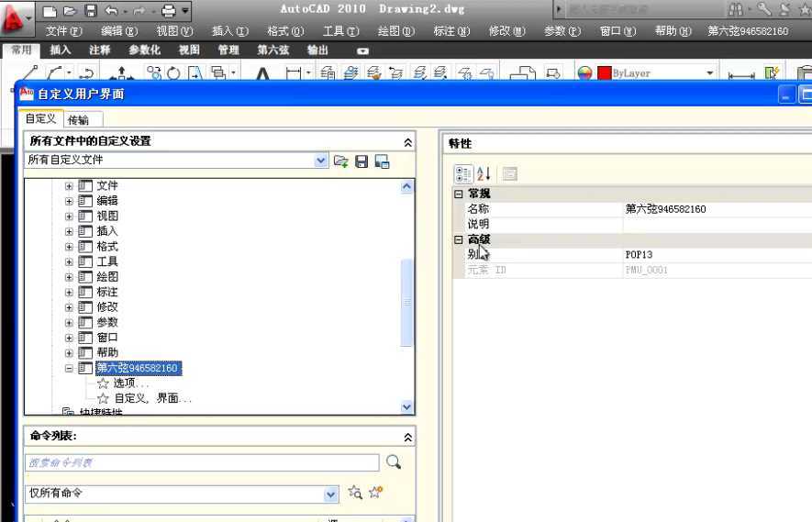Viewport: 812px width, 522px height.
Task: Select the 标注 menu tree item
Action: coord(107,292)
